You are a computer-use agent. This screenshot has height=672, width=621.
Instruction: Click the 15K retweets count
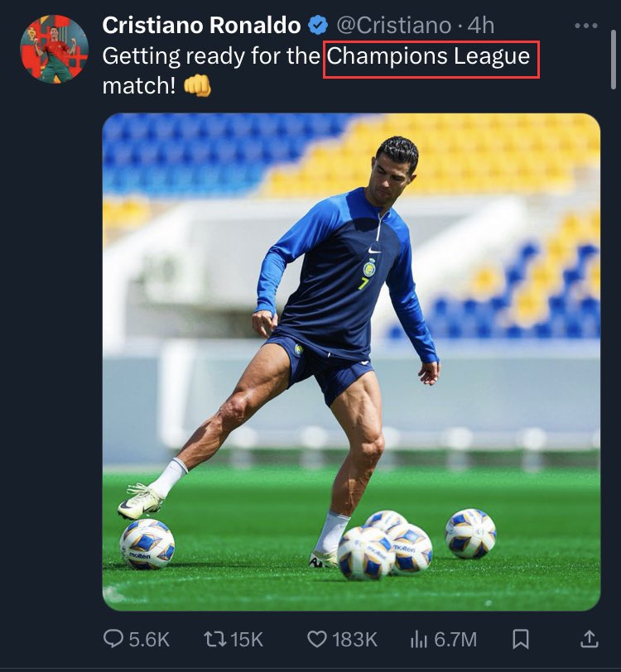247,640
